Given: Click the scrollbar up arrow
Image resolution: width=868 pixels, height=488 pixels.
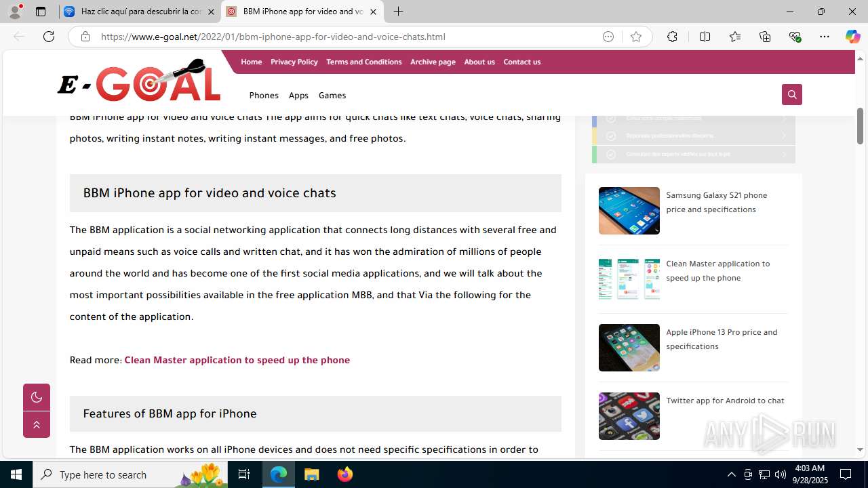Looking at the screenshot, I should pos(860,58).
